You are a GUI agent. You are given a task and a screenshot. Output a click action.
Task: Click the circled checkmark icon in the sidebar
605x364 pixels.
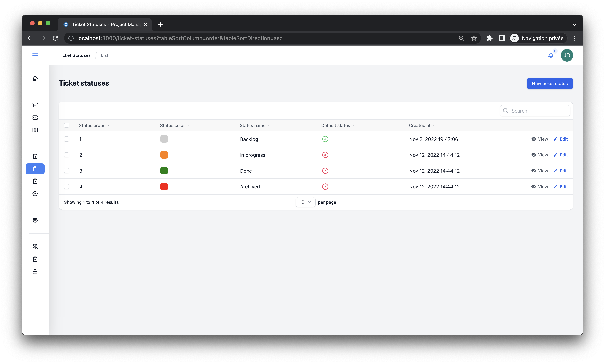click(x=35, y=194)
